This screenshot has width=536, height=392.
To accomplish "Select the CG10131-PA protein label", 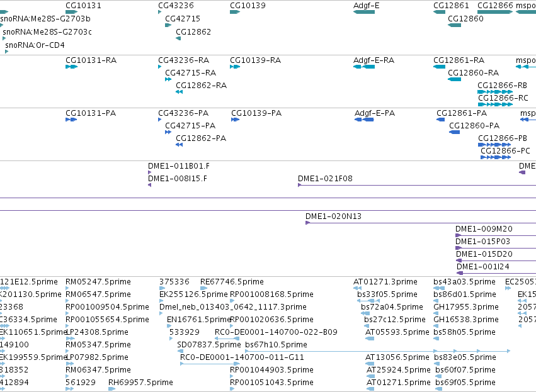I will pyautogui.click(x=91, y=113).
